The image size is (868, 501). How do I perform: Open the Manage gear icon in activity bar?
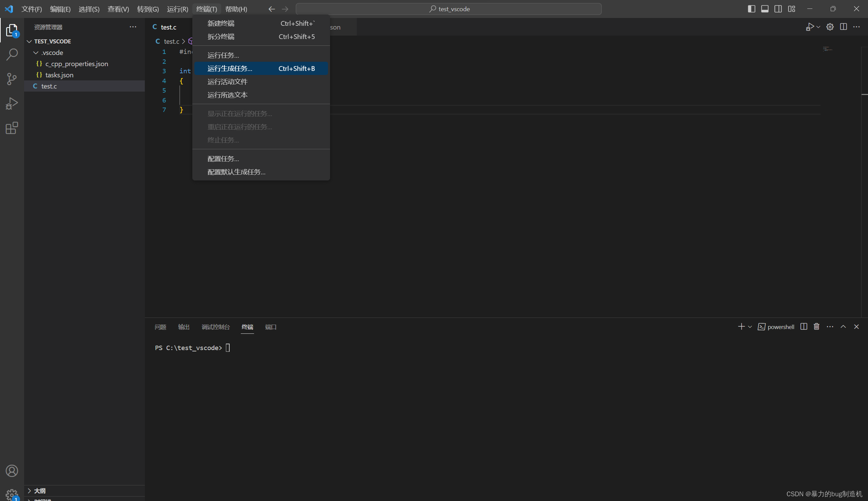tap(12, 495)
